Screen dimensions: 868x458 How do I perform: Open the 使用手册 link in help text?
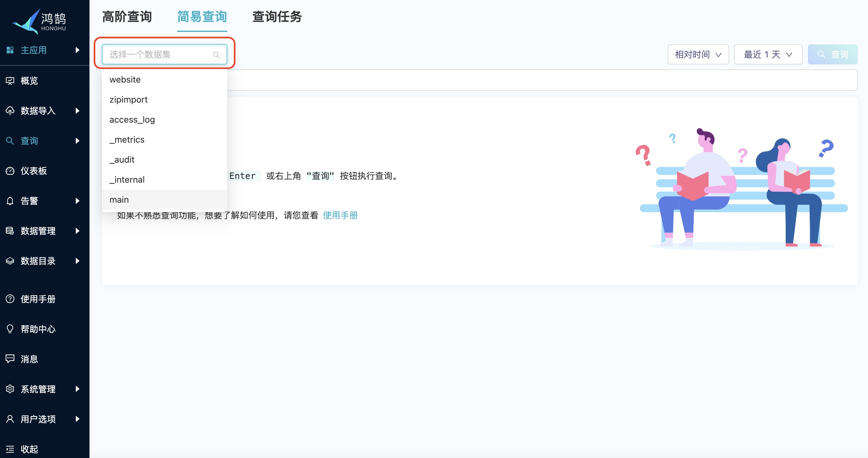(340, 215)
